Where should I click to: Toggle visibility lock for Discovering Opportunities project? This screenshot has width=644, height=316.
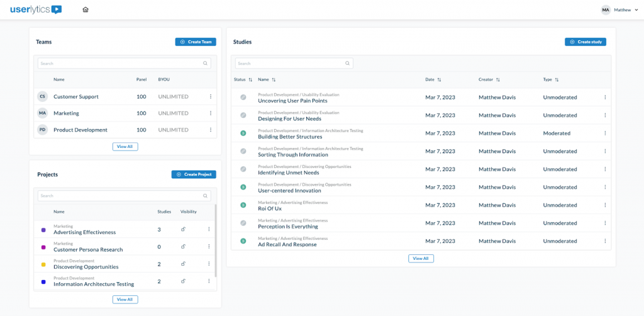point(183,264)
